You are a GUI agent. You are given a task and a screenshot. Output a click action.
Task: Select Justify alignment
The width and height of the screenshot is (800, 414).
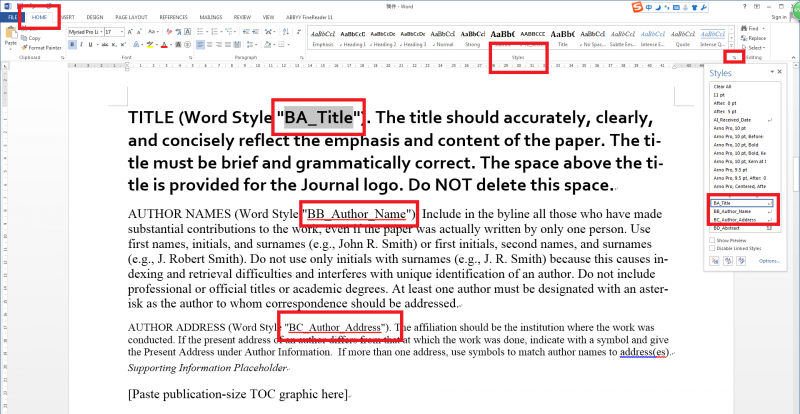click(x=228, y=45)
